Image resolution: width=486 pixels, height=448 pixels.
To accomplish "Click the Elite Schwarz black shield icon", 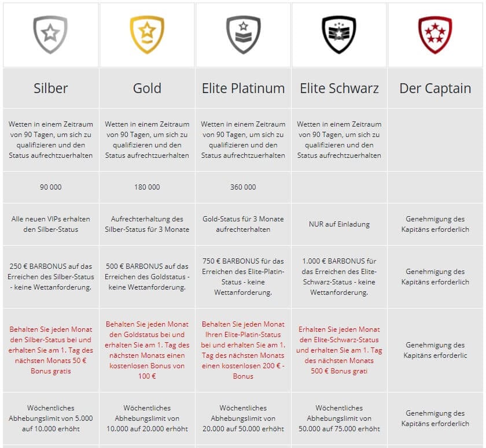I will pos(339,35).
